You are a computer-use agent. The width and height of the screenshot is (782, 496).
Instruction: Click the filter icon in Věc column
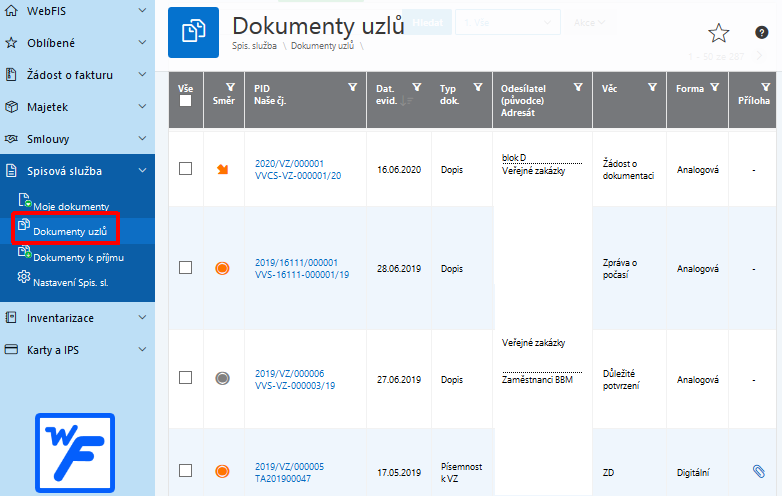point(652,88)
